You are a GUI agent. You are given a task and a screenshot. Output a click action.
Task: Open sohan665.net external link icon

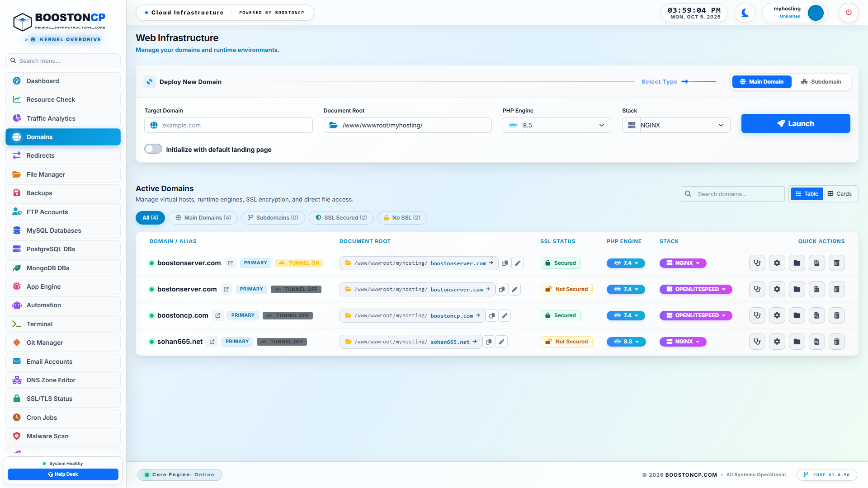212,342
